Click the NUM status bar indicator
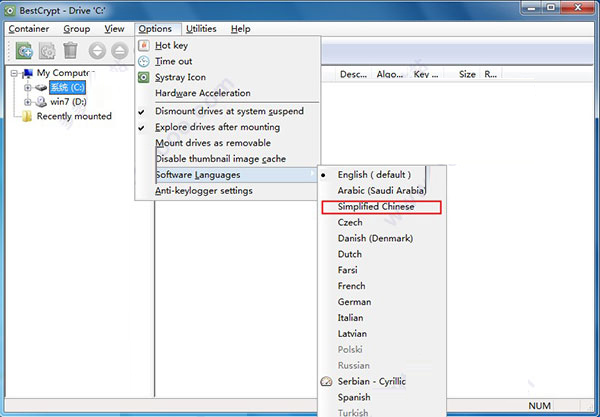The image size is (600, 417). coord(540,406)
